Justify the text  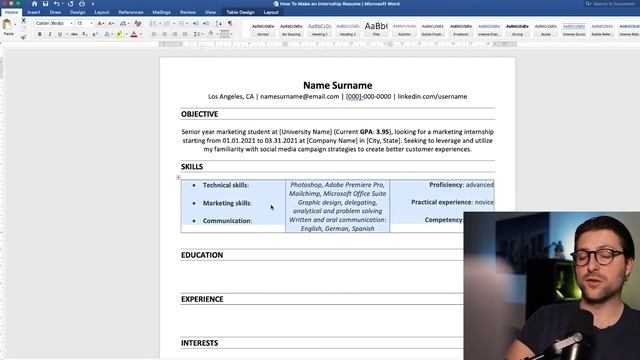185,34
